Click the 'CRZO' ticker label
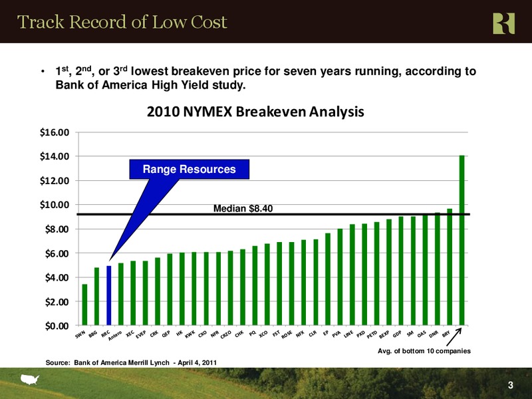 pyautogui.click(x=225, y=334)
